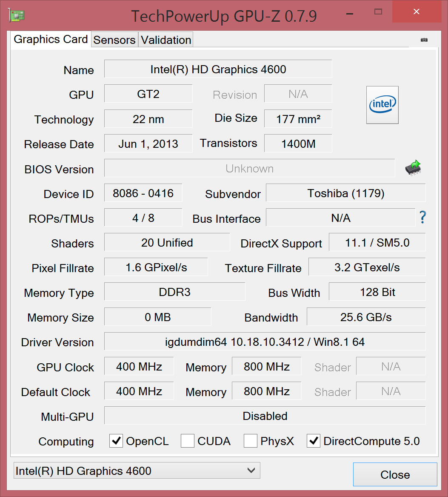
Task: Click the Subvendor Toshiba field
Action: 345,193
